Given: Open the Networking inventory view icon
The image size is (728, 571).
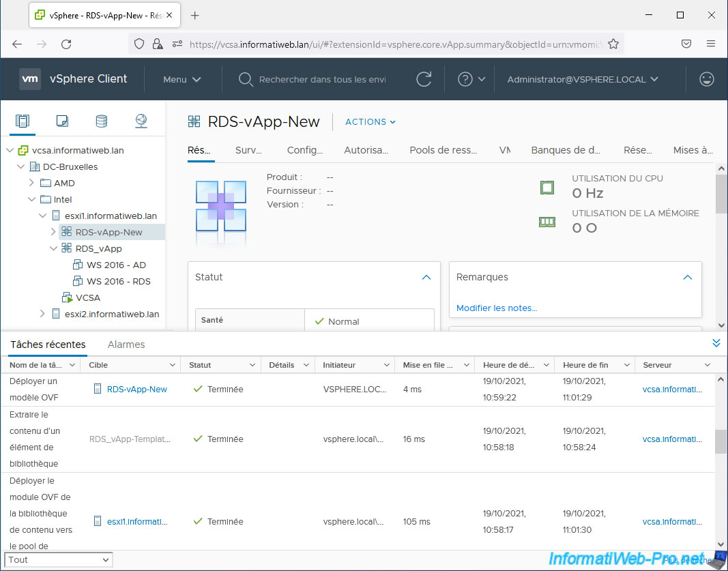Looking at the screenshot, I should point(141,121).
